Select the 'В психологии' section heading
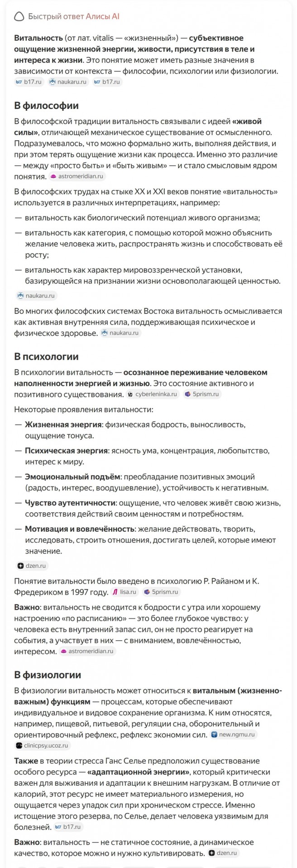The height and width of the screenshot is (868, 297). (x=46, y=356)
